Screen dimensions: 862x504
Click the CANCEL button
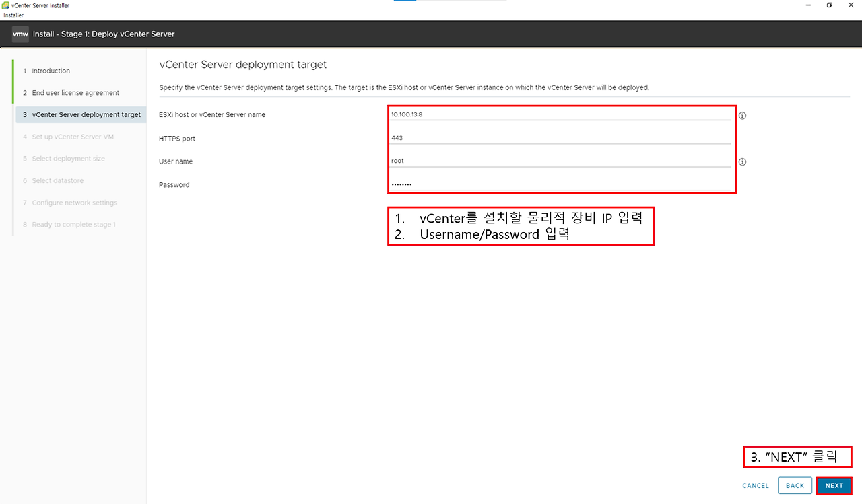click(756, 486)
